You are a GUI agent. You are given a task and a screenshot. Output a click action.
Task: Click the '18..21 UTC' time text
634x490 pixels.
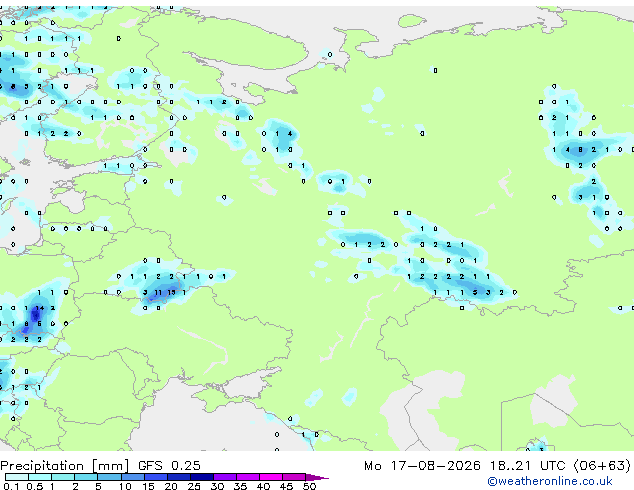click(x=528, y=466)
